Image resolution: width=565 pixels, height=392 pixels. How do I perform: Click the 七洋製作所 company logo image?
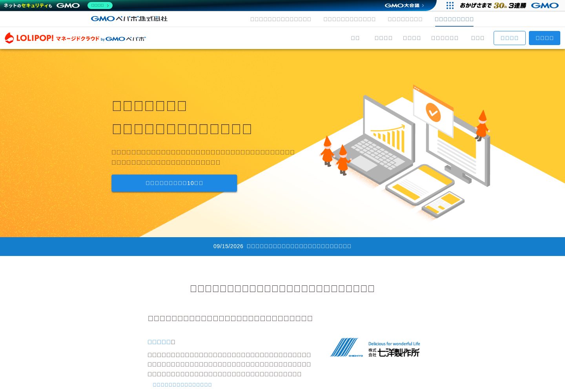pyautogui.click(x=375, y=348)
